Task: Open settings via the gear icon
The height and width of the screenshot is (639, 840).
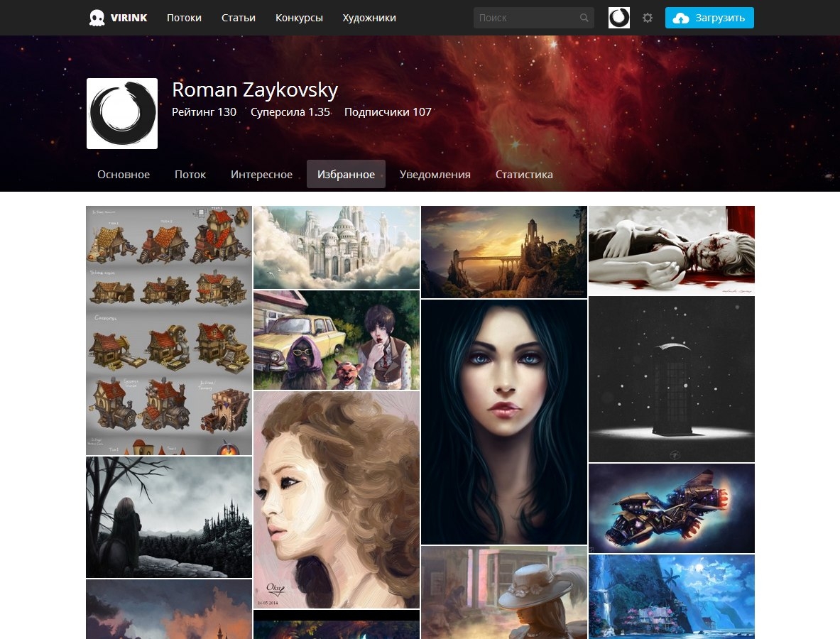Action: (647, 18)
